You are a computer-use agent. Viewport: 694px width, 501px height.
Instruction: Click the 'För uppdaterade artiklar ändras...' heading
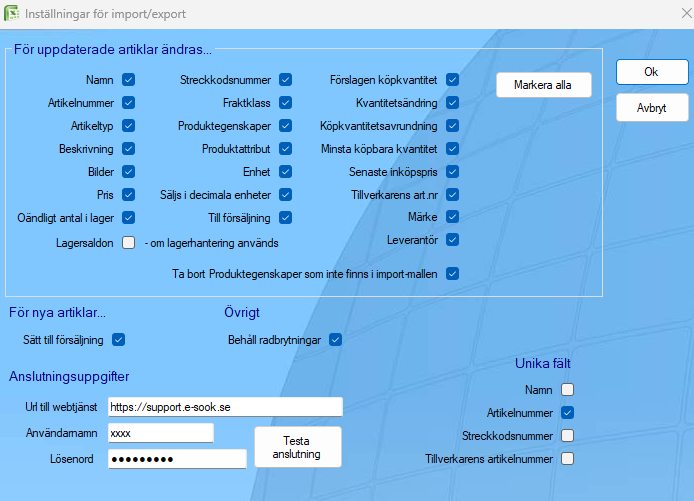[x=113, y=49]
